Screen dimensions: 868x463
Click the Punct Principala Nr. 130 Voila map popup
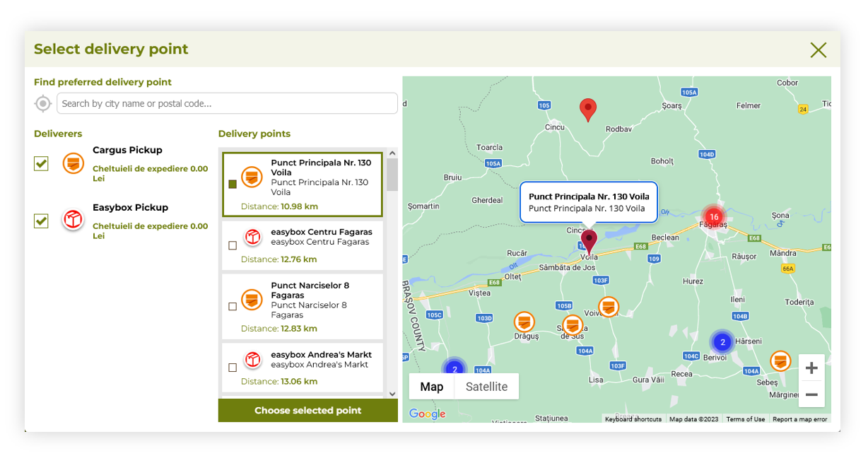589,202
